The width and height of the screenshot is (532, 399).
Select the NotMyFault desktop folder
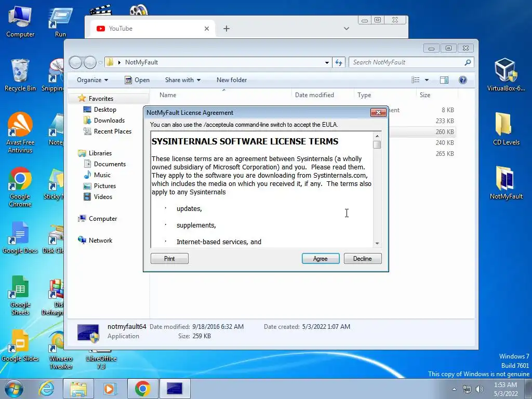(x=506, y=183)
